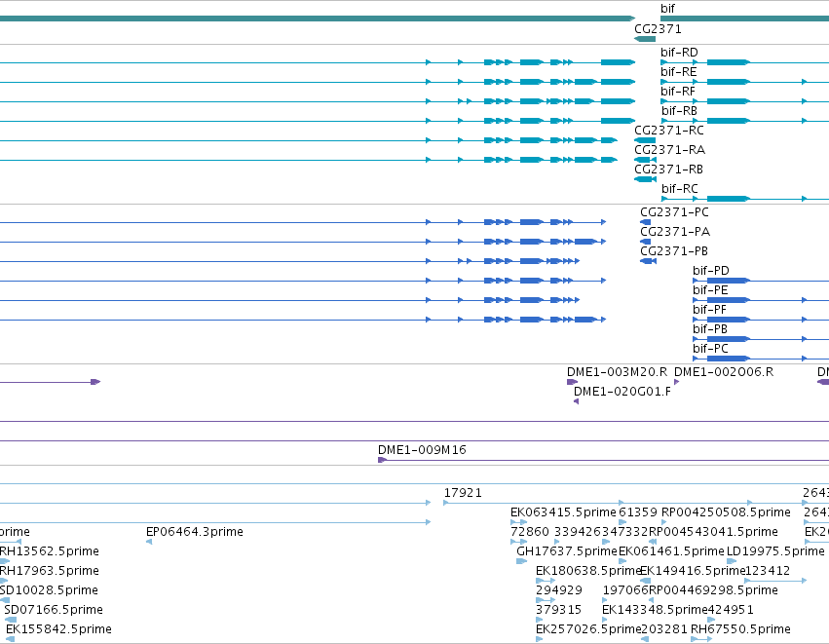The image size is (829, 644).
Task: Select the DME1-009M16 clone label
Action: click(422, 450)
